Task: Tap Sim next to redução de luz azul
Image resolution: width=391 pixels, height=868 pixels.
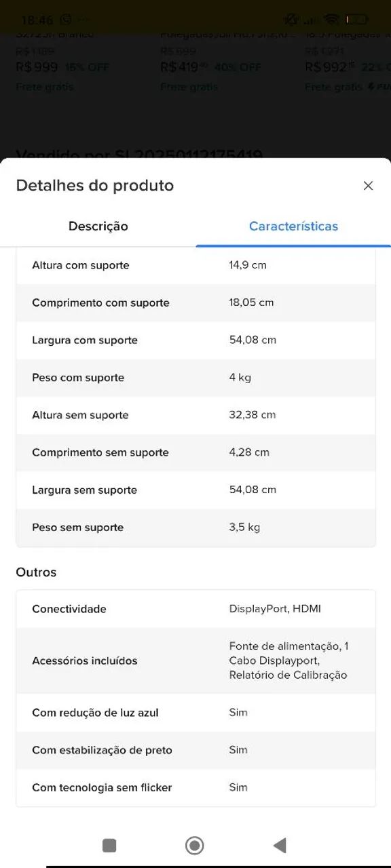Action: (x=238, y=713)
